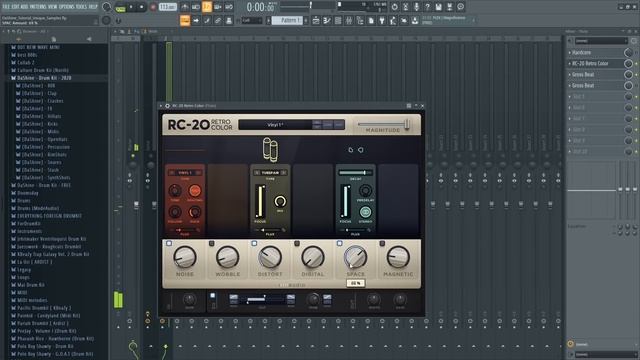Click the 65 % Space value readout

coord(355,283)
